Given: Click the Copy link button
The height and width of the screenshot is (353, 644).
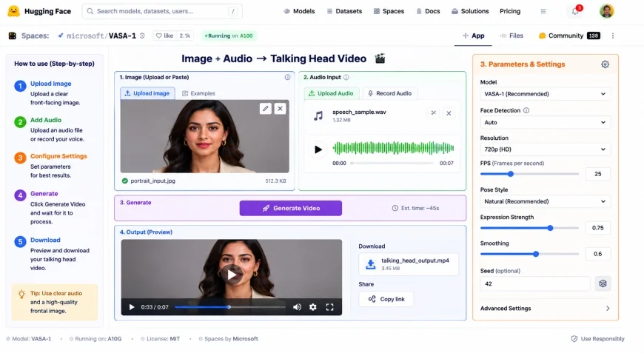Looking at the screenshot, I should [x=386, y=299].
